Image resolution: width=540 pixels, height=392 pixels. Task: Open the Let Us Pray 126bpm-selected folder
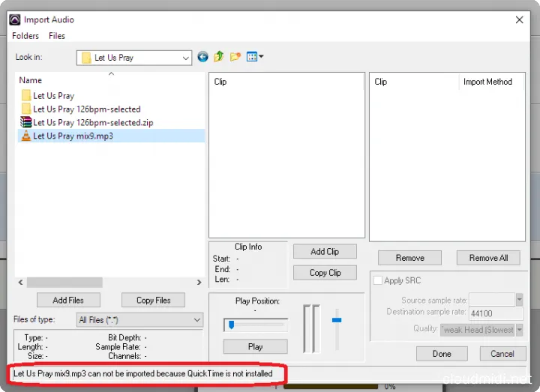[86, 109]
